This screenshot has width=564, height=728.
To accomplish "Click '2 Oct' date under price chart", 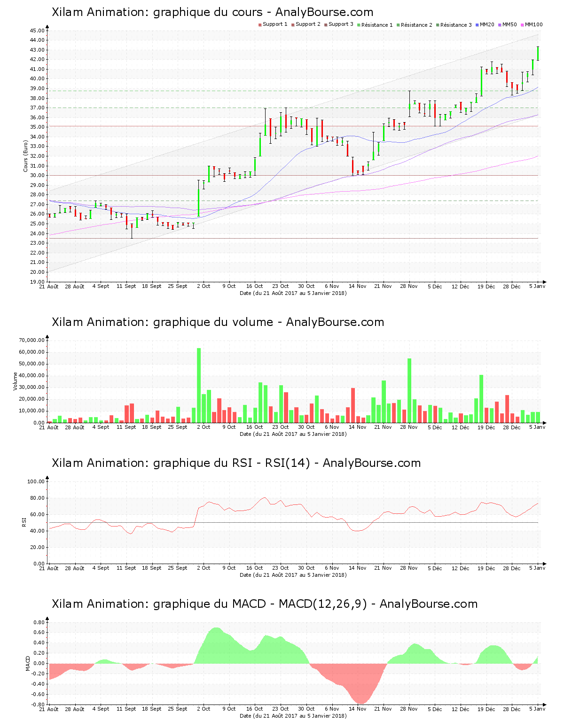I will tap(204, 286).
